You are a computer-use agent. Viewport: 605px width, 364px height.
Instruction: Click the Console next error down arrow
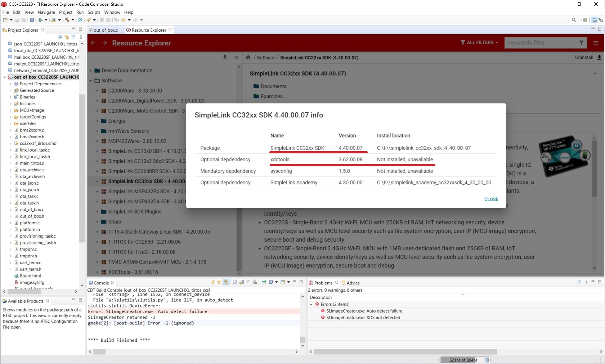click(213, 282)
